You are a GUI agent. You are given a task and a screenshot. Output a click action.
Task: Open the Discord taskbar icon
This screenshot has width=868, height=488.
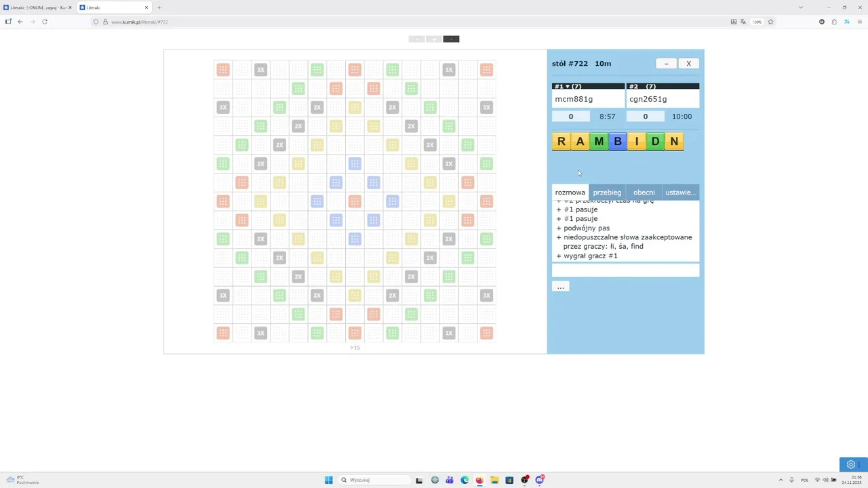(x=540, y=480)
